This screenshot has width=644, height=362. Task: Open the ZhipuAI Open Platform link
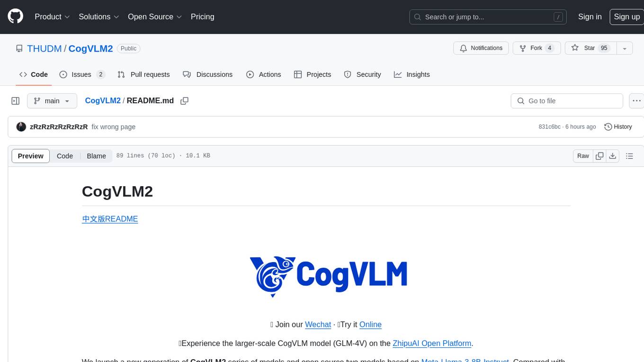point(432,344)
